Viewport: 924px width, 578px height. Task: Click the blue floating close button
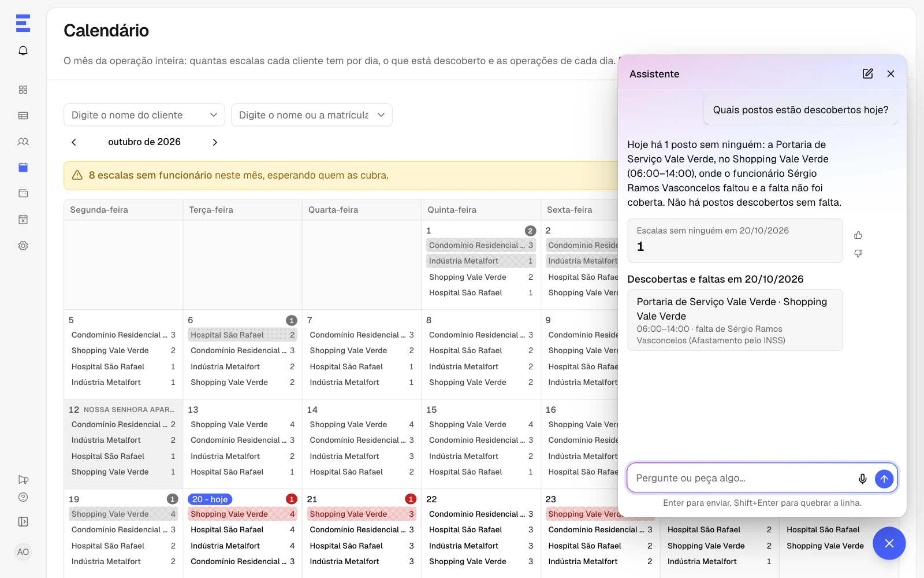(889, 543)
